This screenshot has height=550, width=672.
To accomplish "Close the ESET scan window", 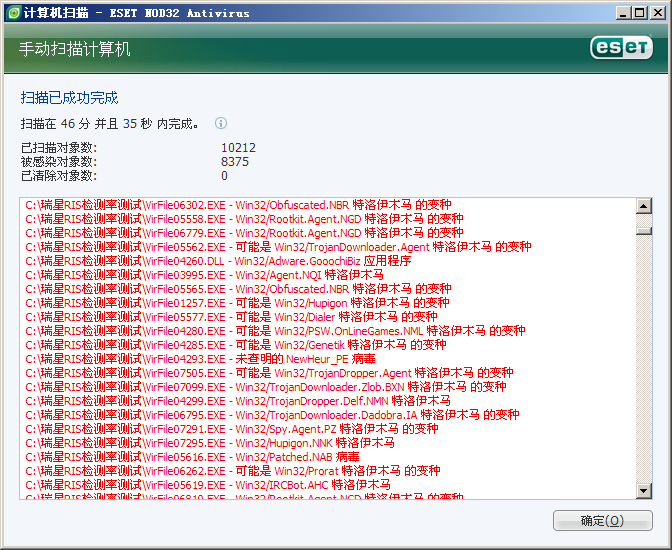I will (657, 13).
